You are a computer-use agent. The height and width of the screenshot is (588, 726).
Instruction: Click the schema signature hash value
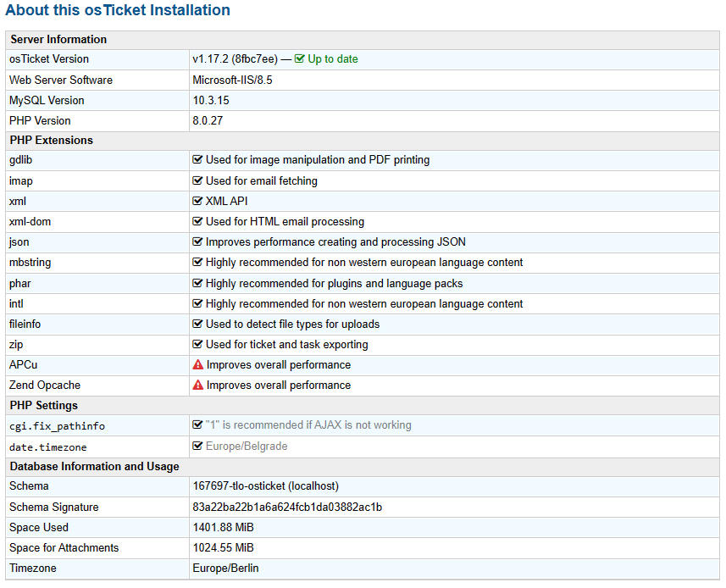287,508
